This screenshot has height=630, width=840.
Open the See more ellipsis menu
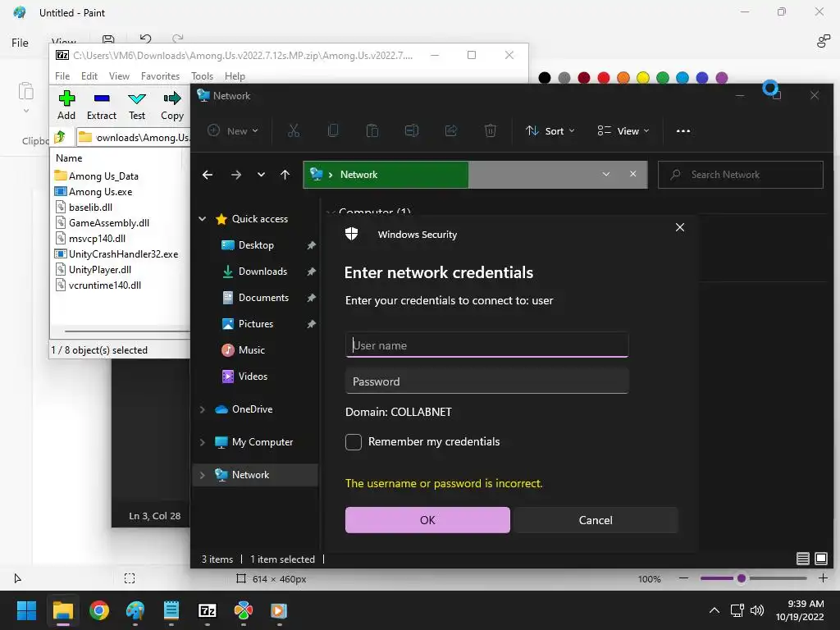coord(683,130)
